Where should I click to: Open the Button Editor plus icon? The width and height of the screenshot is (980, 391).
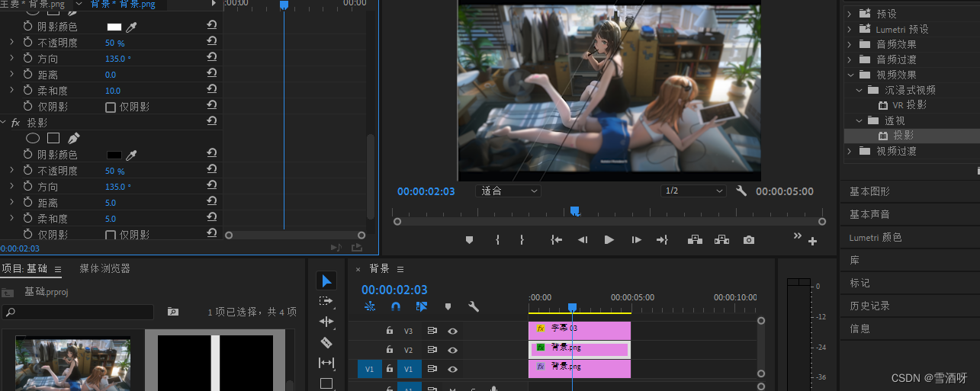click(x=812, y=242)
